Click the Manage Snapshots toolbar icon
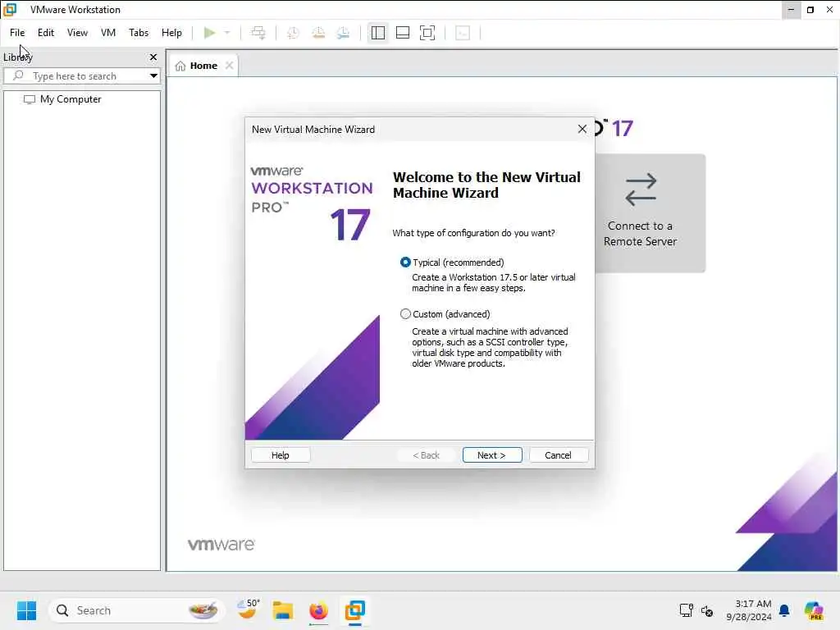Screen dimensions: 840x630 344,33
